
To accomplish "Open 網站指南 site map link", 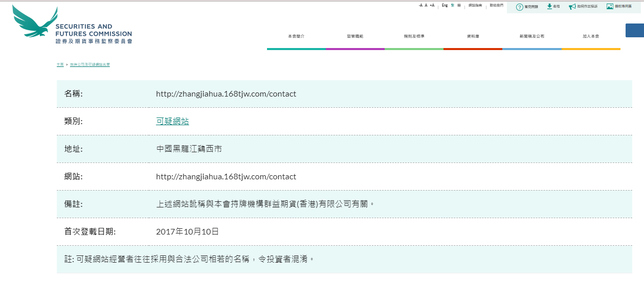I will click(x=475, y=5).
